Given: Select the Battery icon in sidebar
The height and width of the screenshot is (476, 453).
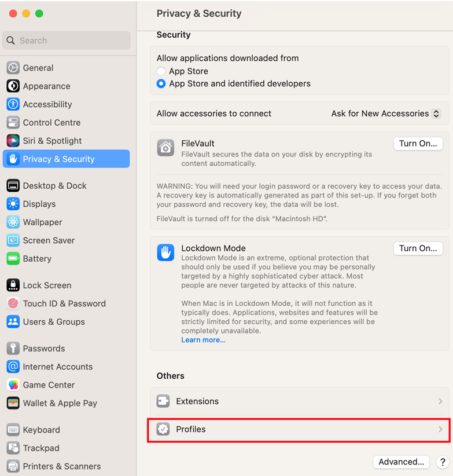Looking at the screenshot, I should click(13, 258).
